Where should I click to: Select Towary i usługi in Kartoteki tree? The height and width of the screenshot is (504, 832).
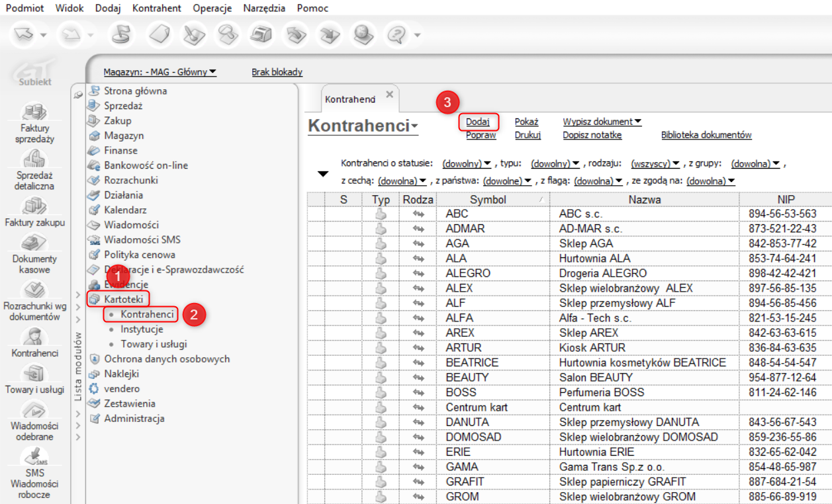coord(154,344)
